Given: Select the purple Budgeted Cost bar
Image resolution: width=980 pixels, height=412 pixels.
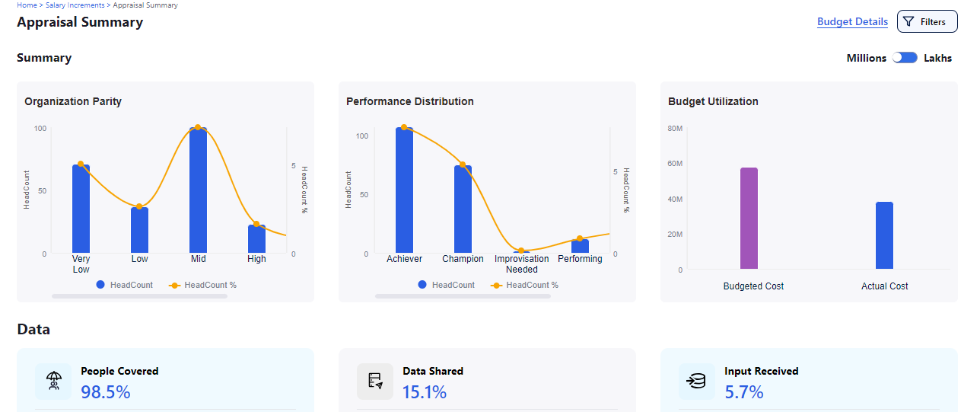Looking at the screenshot, I should click(749, 219).
